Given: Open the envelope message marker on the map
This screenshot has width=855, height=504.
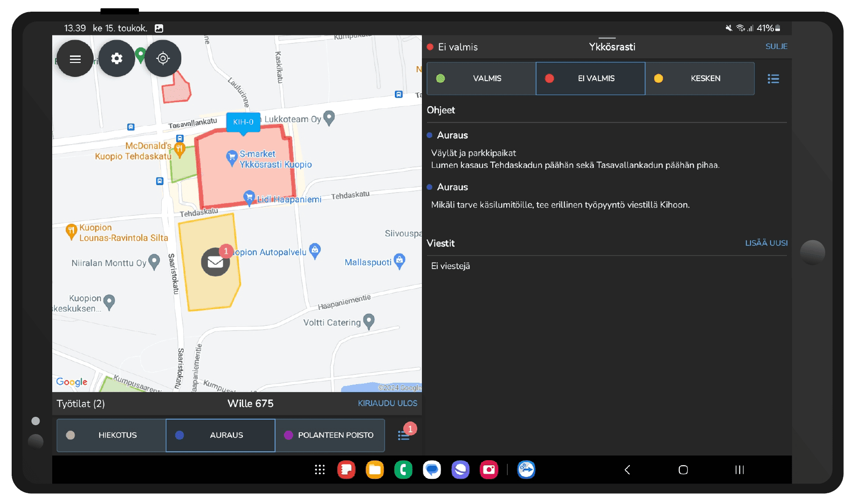Looking at the screenshot, I should pyautogui.click(x=215, y=262).
